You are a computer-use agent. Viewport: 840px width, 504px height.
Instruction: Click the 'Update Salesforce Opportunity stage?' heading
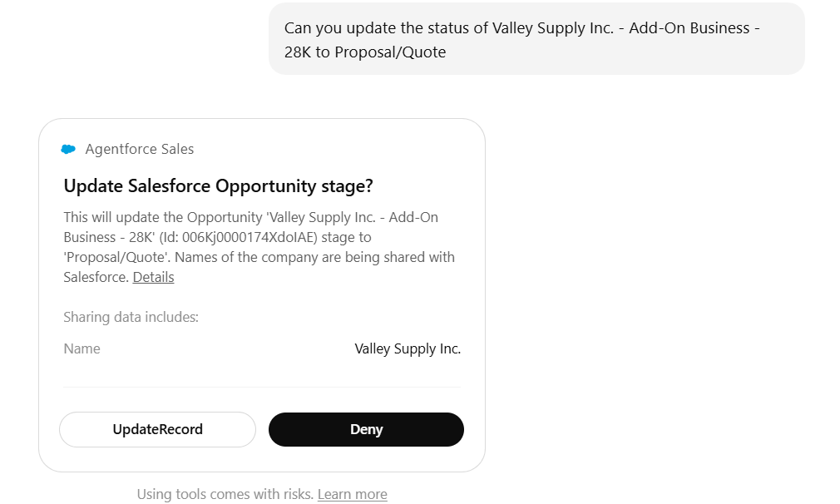(x=218, y=186)
